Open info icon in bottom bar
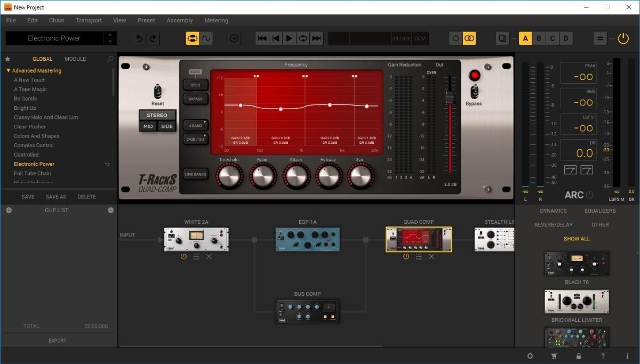Image resolution: width=640 pixels, height=364 pixels. click(627, 356)
